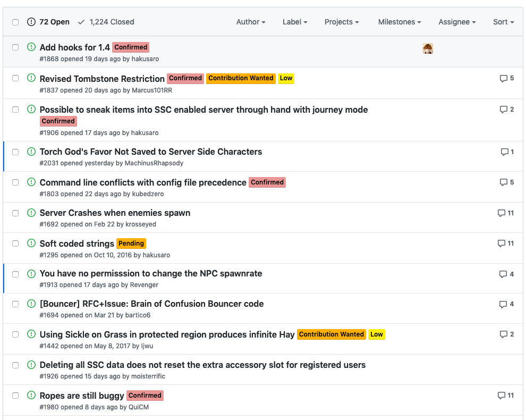Tick the select-all checkbox in the header
The height and width of the screenshot is (420, 526).
click(15, 22)
